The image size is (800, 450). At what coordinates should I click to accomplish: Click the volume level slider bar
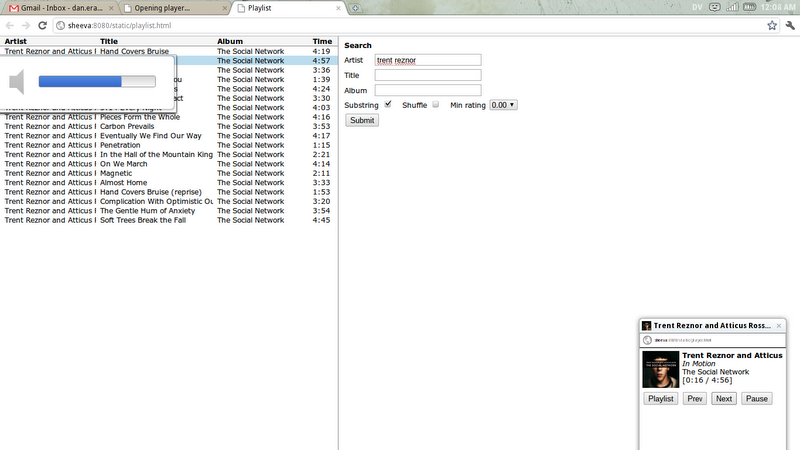97,82
